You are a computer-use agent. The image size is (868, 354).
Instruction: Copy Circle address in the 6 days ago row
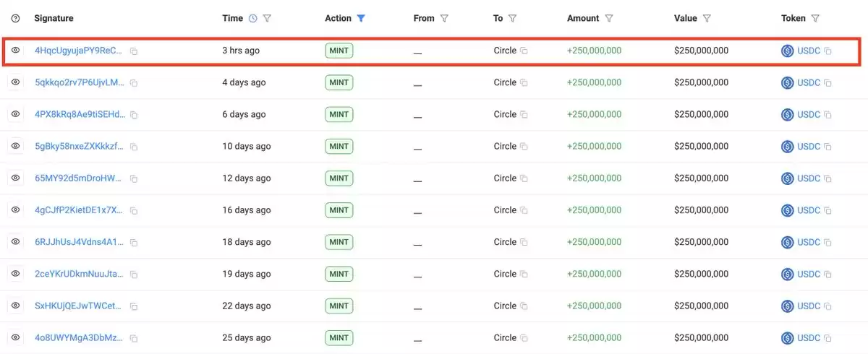tap(524, 115)
